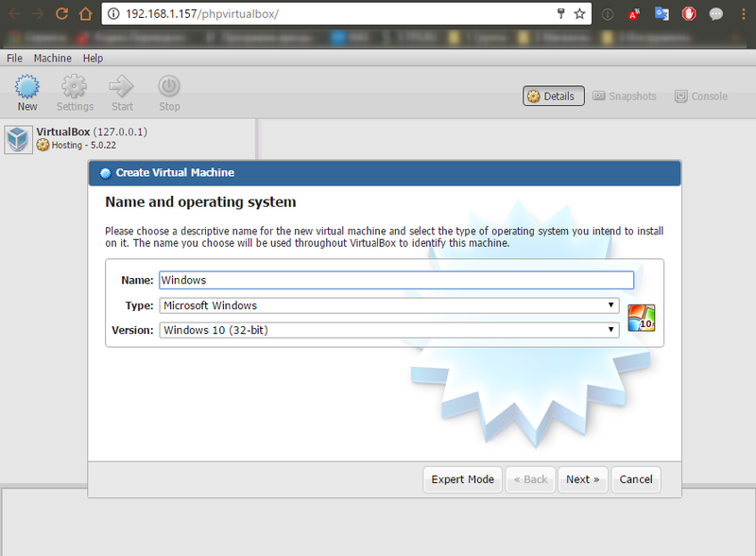Click the browser home icon

(86, 14)
